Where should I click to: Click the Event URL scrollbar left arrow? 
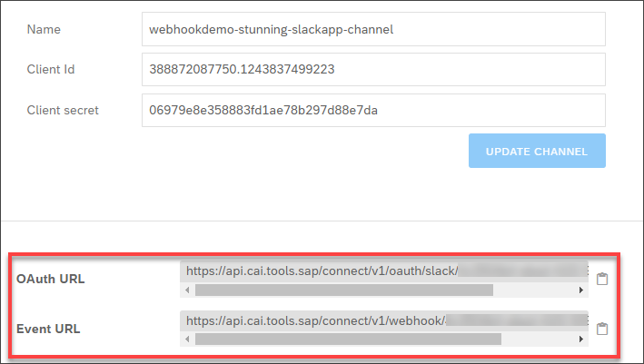(x=187, y=339)
